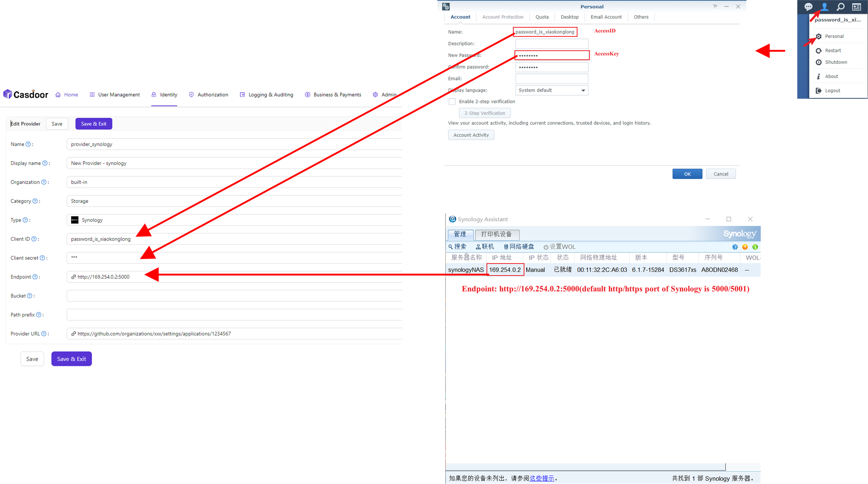This screenshot has width=868, height=484.
Task: Click the orange help icon in Synology Assistant
Action: point(745,247)
